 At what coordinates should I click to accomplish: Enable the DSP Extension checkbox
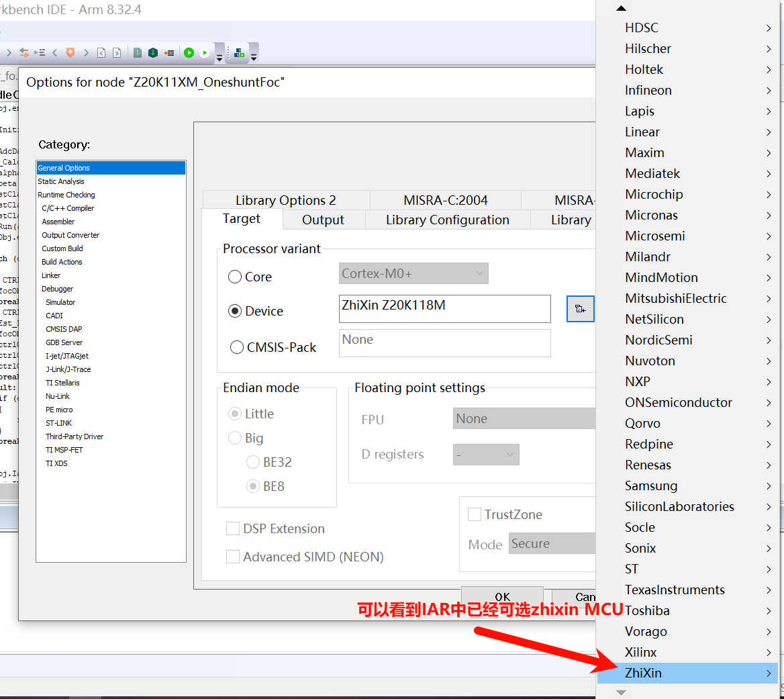232,528
